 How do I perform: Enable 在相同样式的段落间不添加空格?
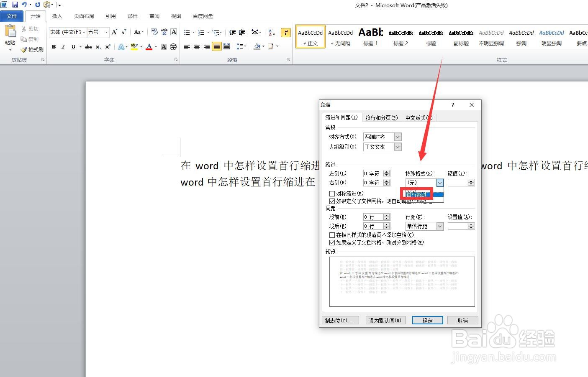[332, 235]
